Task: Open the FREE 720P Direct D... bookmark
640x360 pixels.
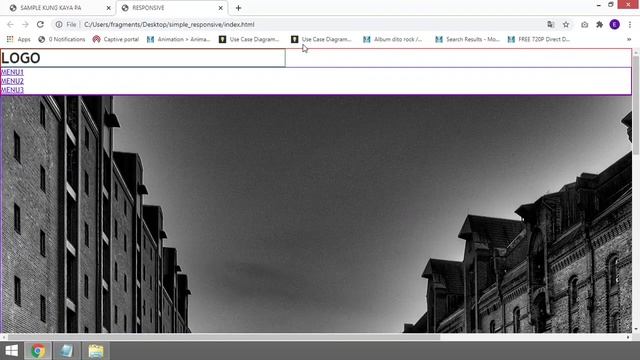Action: coord(539,39)
